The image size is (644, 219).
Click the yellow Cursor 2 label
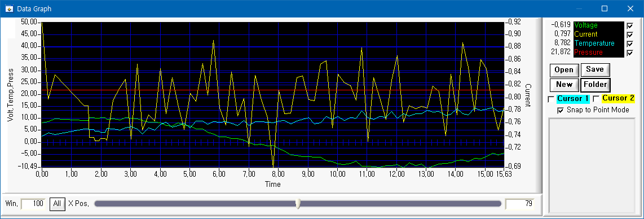(x=618, y=99)
